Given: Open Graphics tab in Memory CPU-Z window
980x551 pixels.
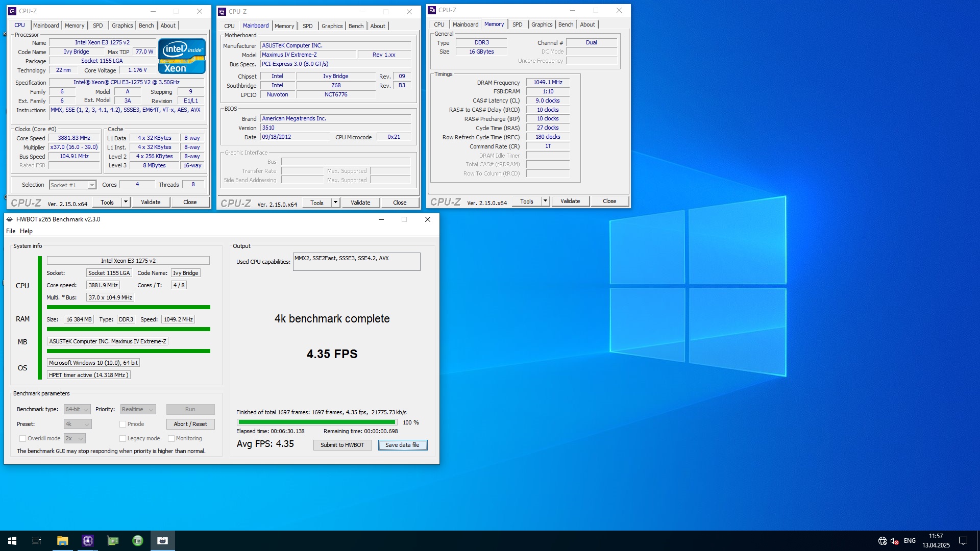Looking at the screenshot, I should 542,24.
